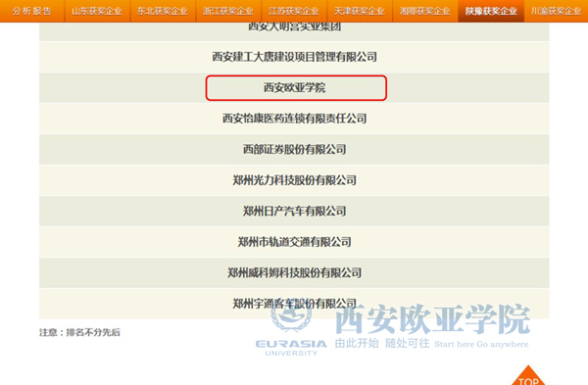Image resolution: width=588 pixels, height=385 pixels.
Task: Select 郑州市轨道交通有限公司 row
Action: coord(294,242)
